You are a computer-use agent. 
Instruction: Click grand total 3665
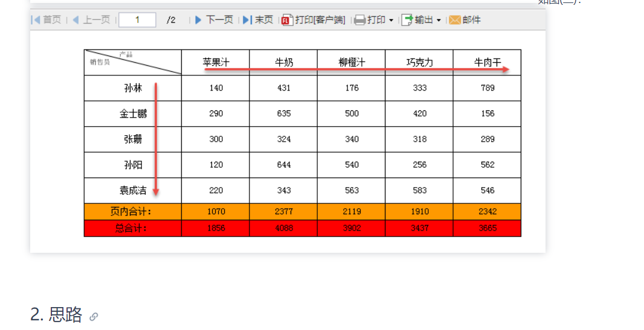(488, 228)
